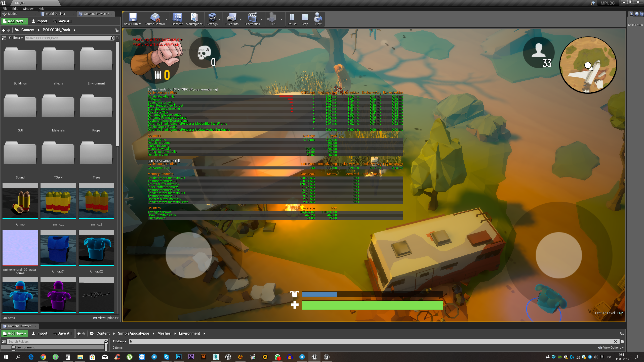Click the Blueprints toolbar icon

click(231, 19)
